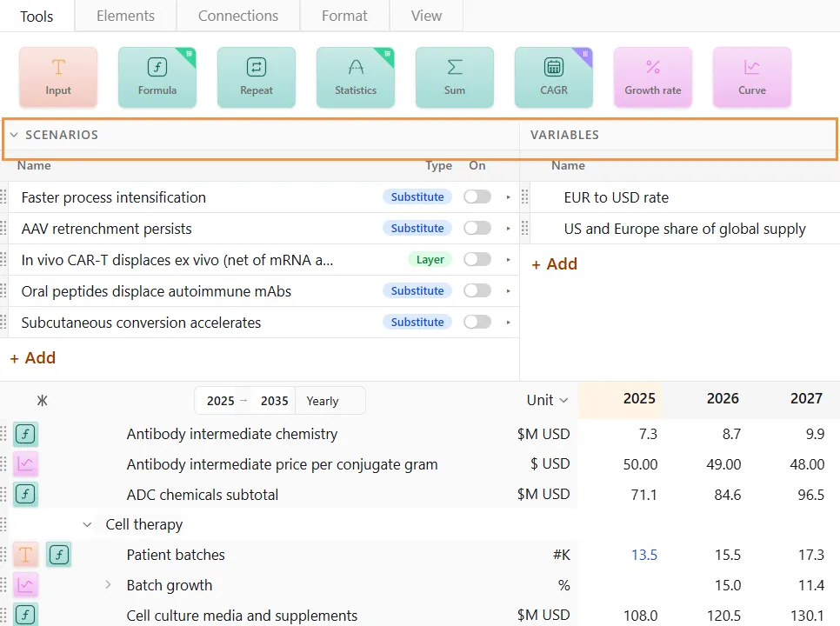Select Batch growth 2026 value 15.0

(728, 585)
